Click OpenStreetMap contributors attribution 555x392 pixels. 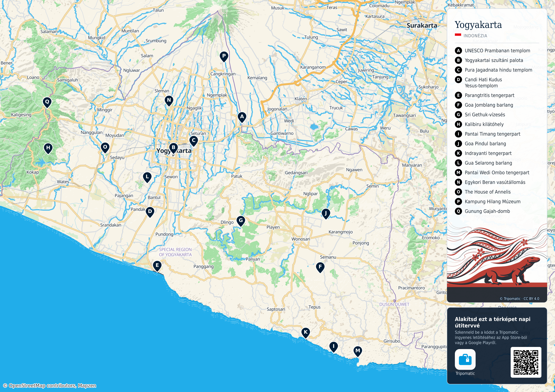[x=50, y=385]
